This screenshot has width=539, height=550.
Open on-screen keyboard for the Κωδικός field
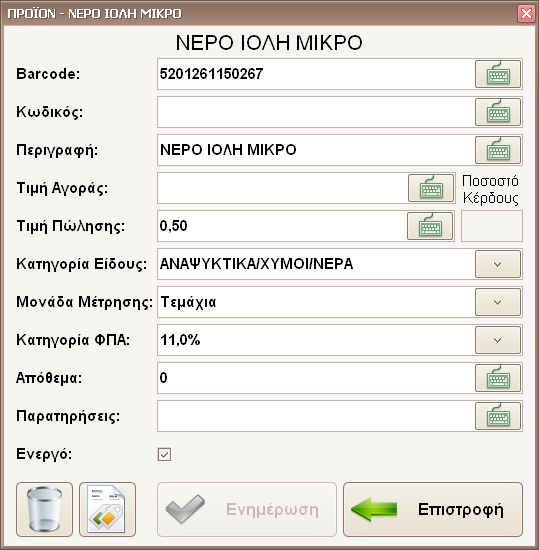pos(498,112)
